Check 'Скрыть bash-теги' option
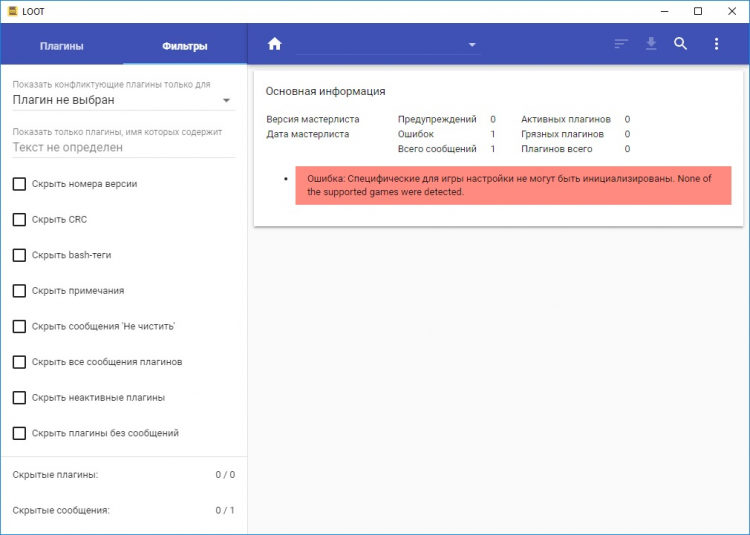Screen dimensions: 750x535 click(x=19, y=255)
